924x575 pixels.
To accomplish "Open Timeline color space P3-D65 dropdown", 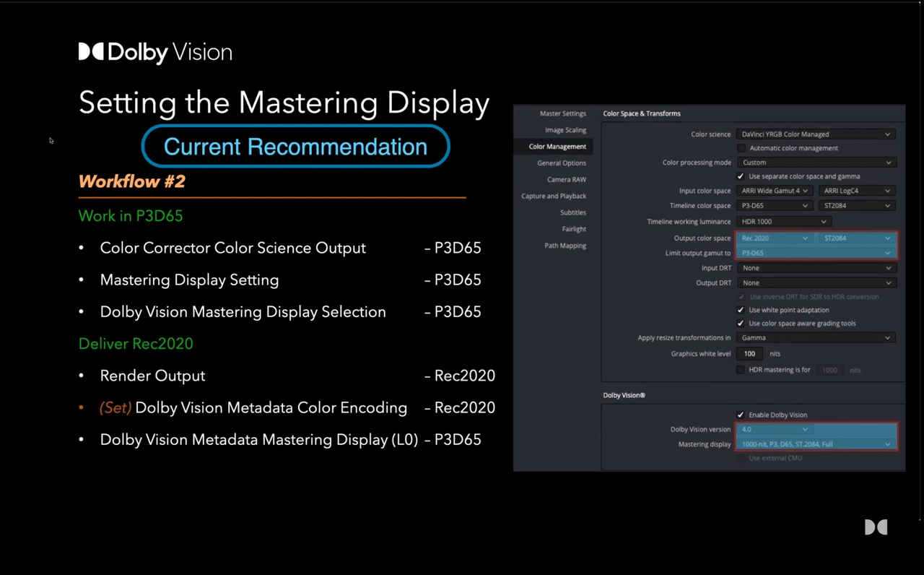I will [x=775, y=206].
